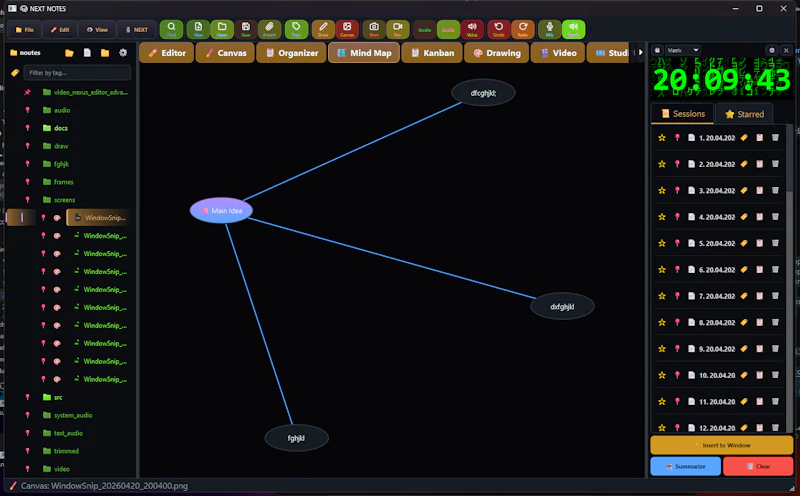Switch to the Editor tab
Screen dimensions: 800x496
tap(167, 53)
